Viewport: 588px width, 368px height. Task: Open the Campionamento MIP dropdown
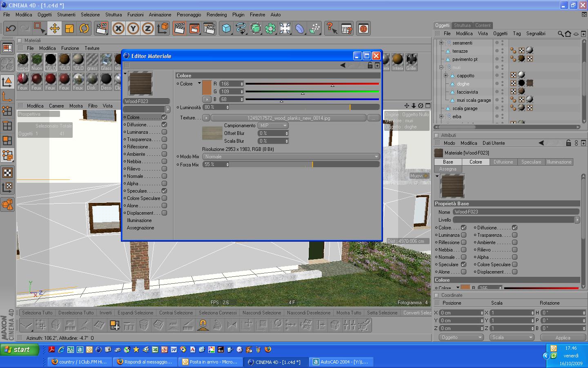click(x=273, y=126)
